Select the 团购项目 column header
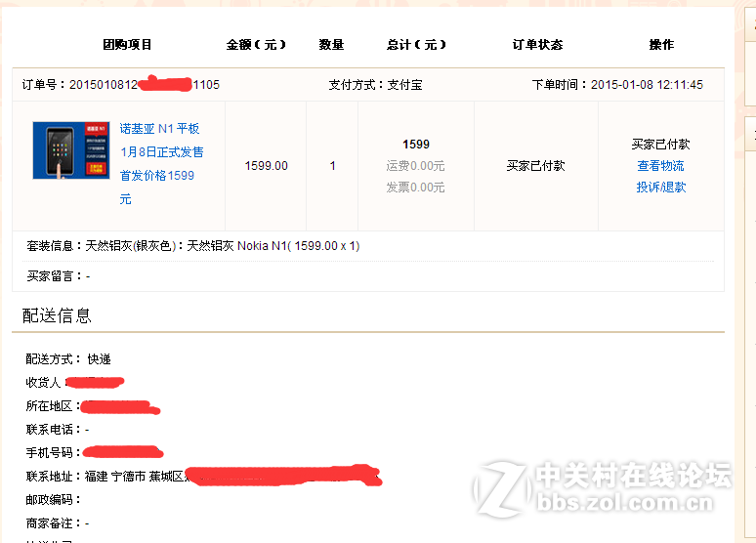 pyautogui.click(x=127, y=45)
